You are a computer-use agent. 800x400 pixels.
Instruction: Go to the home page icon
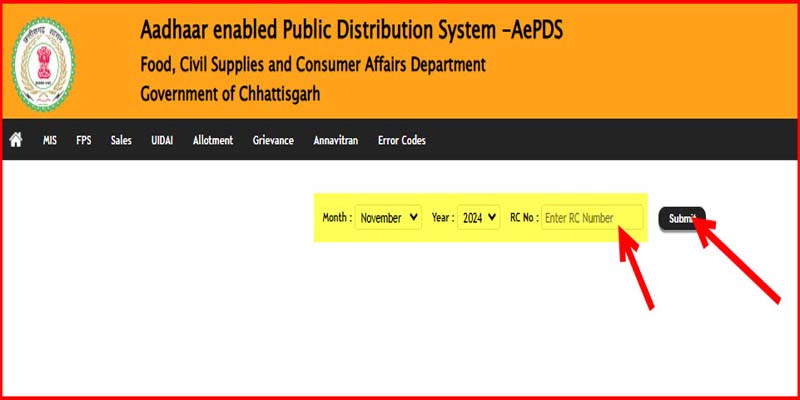16,140
